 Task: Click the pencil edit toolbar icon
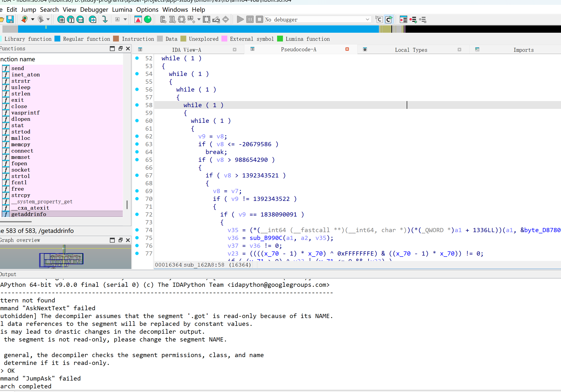pos(216,19)
